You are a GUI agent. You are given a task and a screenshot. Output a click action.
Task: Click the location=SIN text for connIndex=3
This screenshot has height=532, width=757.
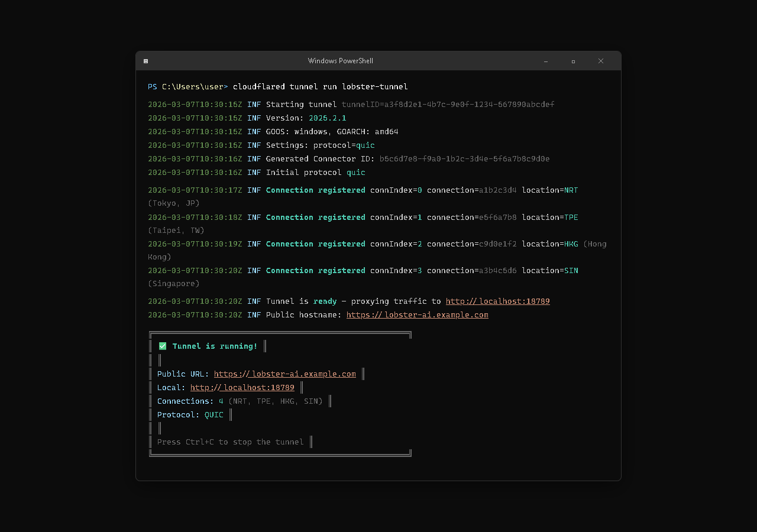point(549,271)
